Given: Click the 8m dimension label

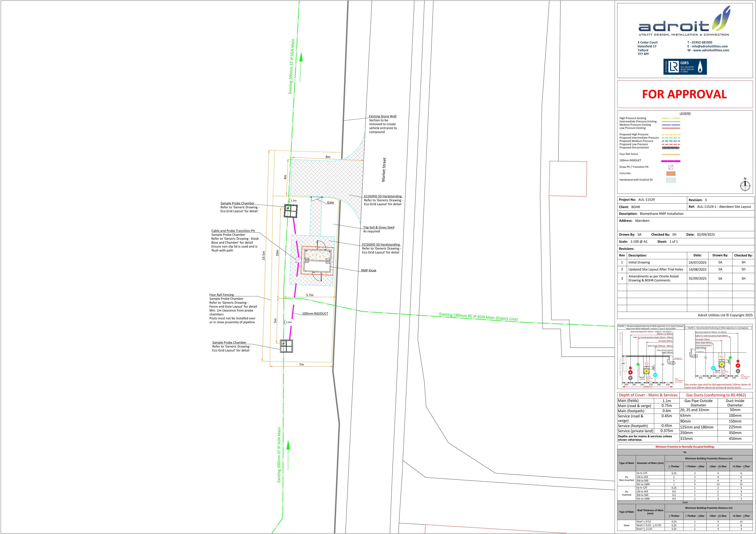Looking at the screenshot, I should tap(328, 157).
